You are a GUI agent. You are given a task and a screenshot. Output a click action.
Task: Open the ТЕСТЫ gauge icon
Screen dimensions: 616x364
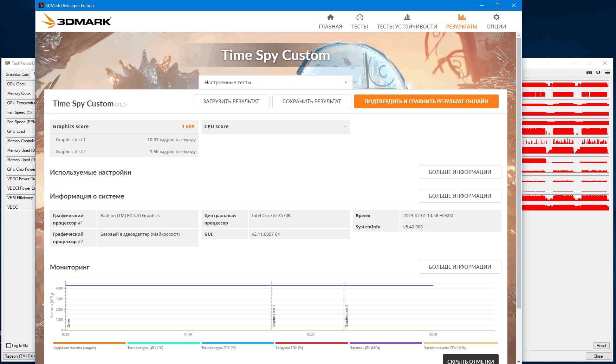359,17
